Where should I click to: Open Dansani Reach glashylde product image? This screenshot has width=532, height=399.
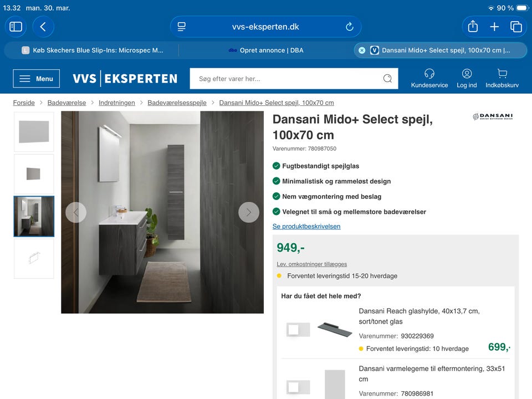(335, 329)
